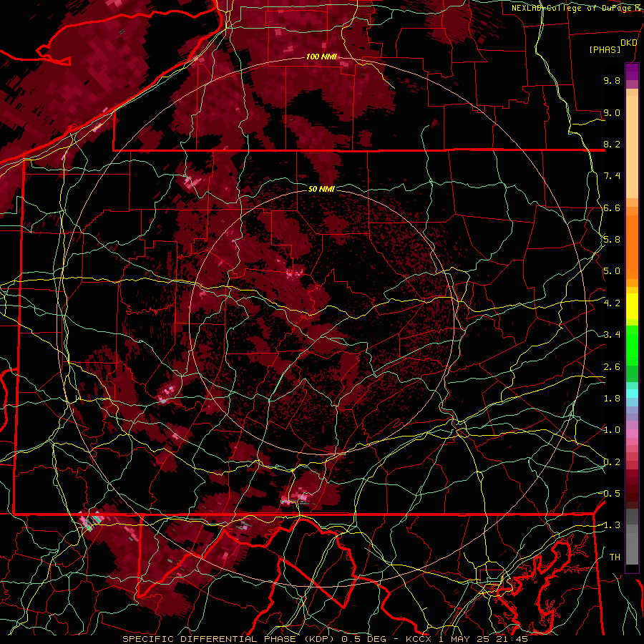Select the 3.4 value on the color scale
The height and width of the screenshot is (644, 644).
coord(612,335)
